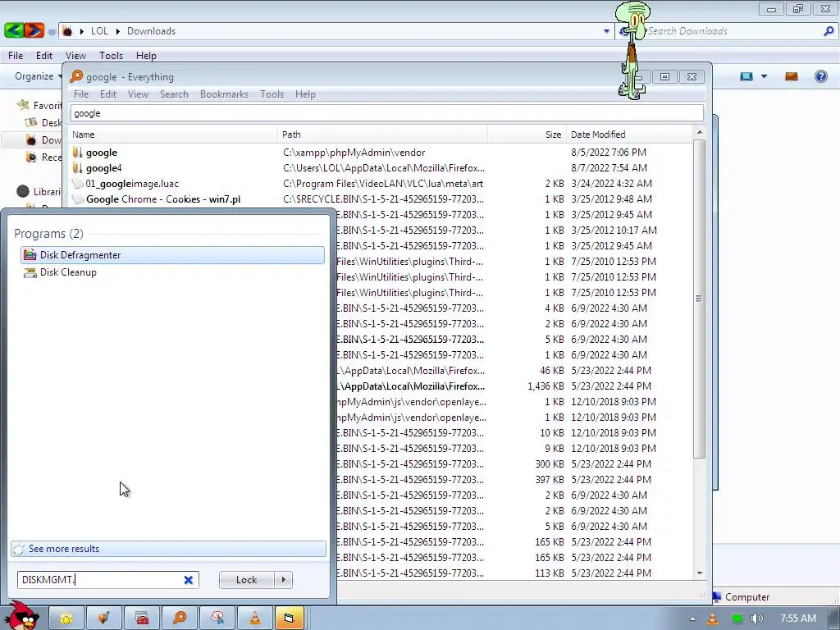Select the Disk Cleanup program entry
The height and width of the screenshot is (630, 840).
pyautogui.click(x=172, y=272)
